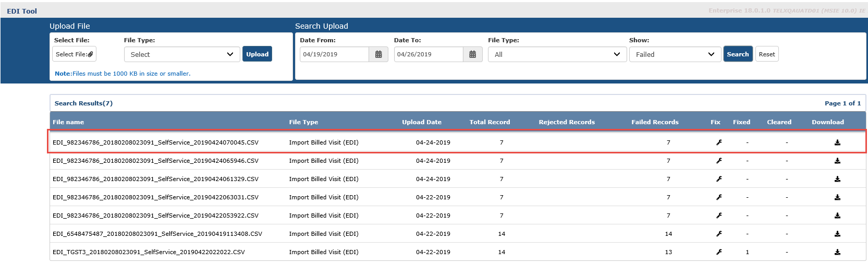Reset the search filters
868x263 pixels.
(x=766, y=54)
